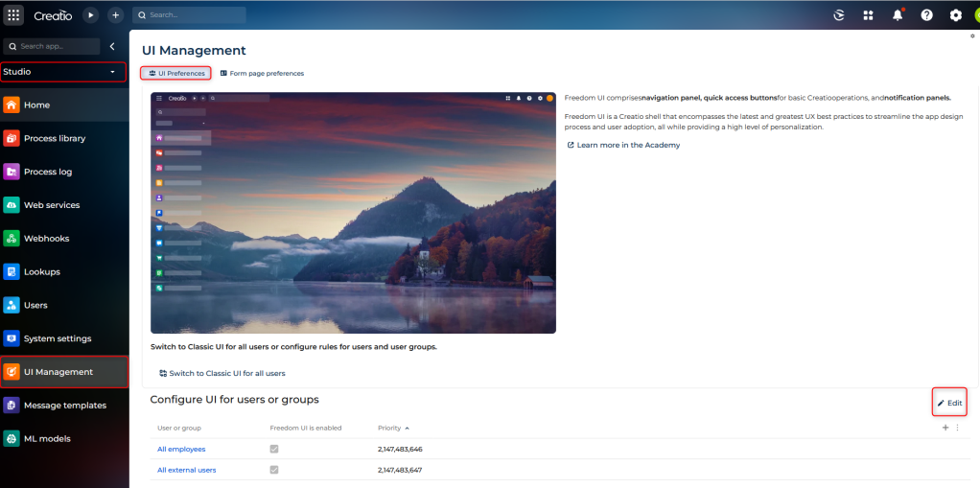
Task: Open Home in the sidebar
Action: coord(64,105)
